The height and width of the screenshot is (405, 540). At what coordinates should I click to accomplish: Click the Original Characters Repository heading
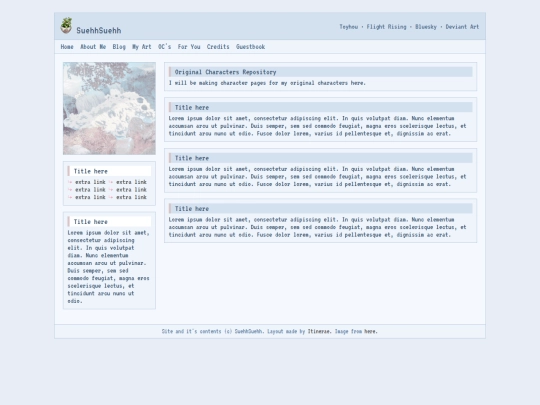click(225, 72)
